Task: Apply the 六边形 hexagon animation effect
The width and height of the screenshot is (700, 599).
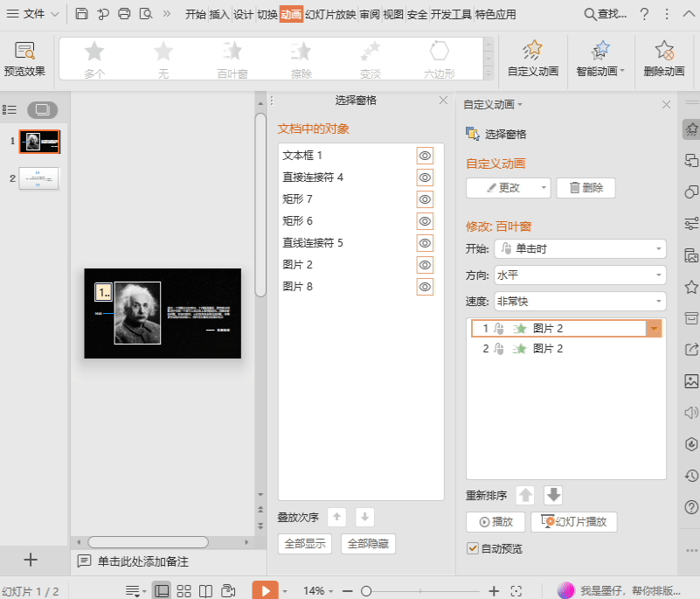Action: coord(440,59)
